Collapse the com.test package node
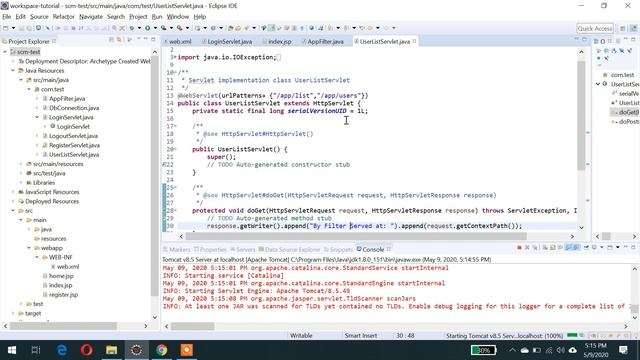The width and height of the screenshot is (640, 360). 29,89
